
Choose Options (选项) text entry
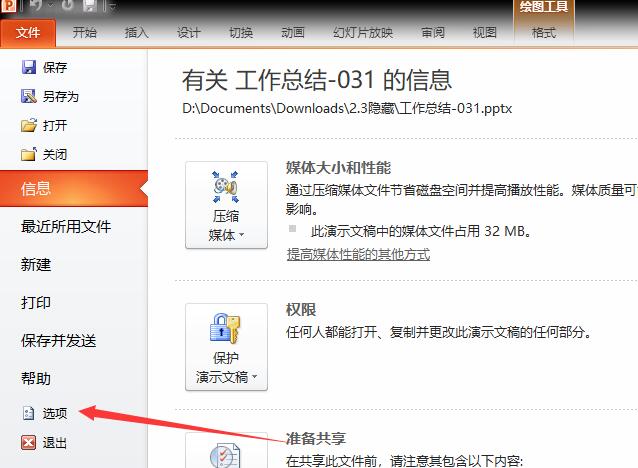pyautogui.click(x=55, y=413)
